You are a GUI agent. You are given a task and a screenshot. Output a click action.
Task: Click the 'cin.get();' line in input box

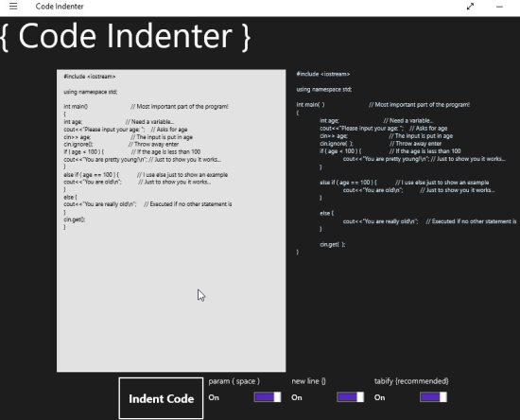click(75, 219)
